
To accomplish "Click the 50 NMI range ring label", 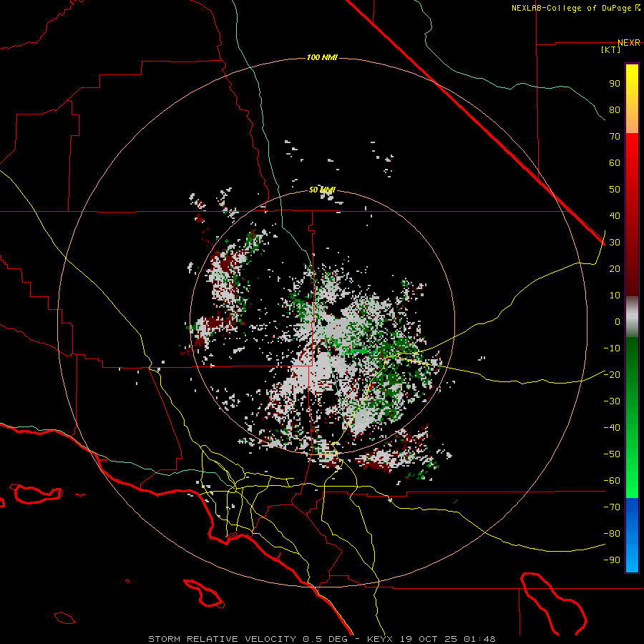I will pyautogui.click(x=322, y=190).
